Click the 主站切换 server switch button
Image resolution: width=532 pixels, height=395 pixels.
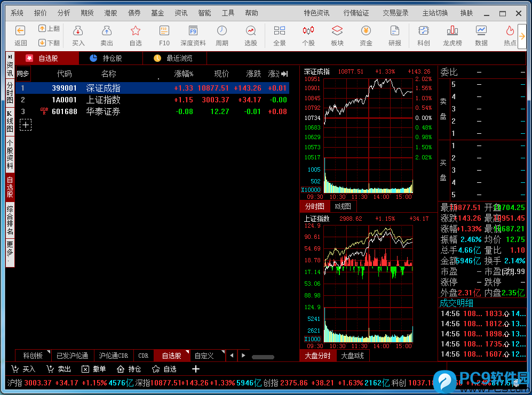(x=435, y=13)
